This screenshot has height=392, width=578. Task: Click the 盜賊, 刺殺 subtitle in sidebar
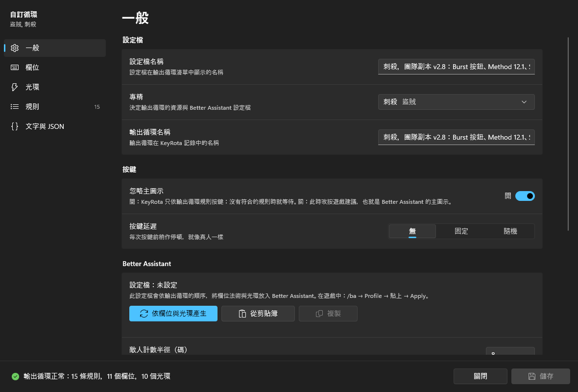click(23, 24)
